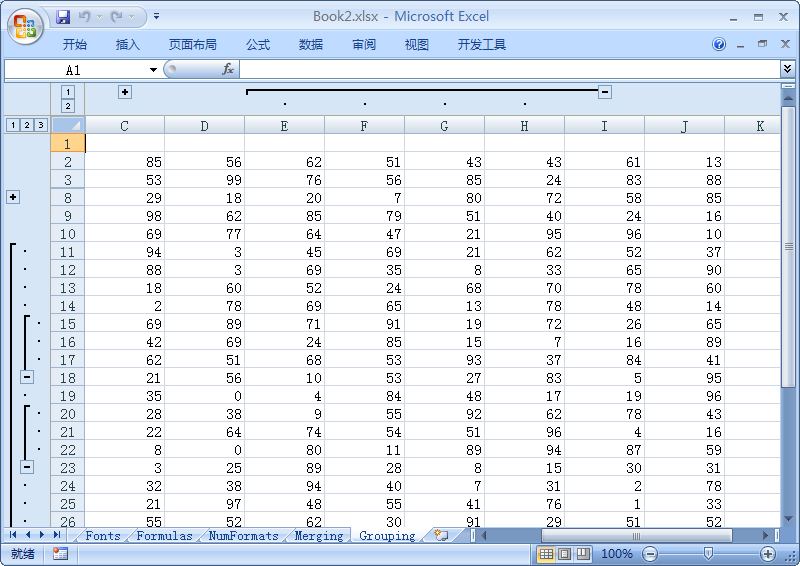
Task: Click the Office button logo
Action: (25, 26)
